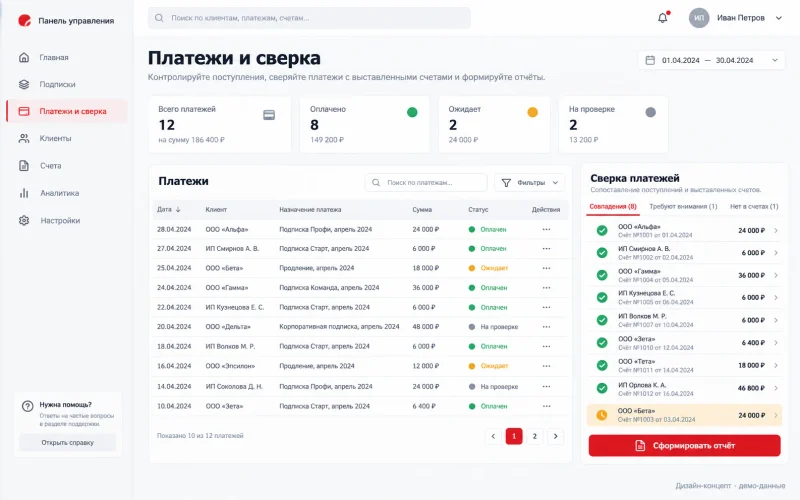Click Открыть справку button
The height and width of the screenshot is (500, 800).
(67, 443)
